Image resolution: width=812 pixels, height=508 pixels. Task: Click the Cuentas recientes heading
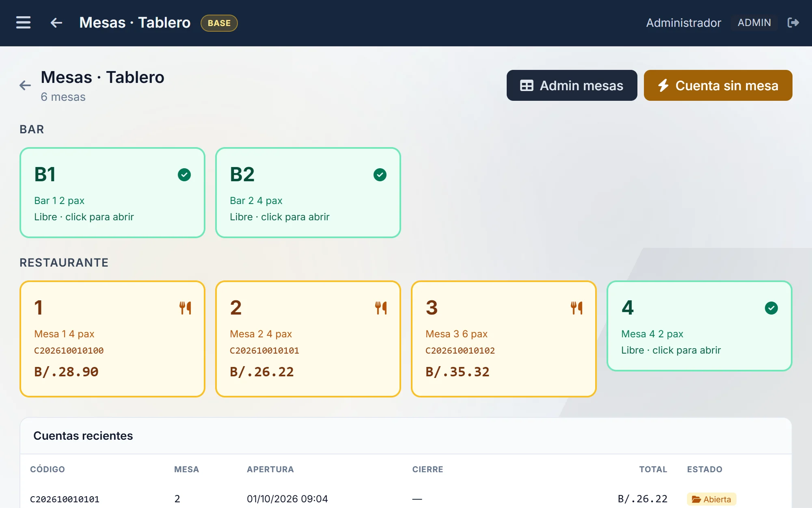point(83,436)
